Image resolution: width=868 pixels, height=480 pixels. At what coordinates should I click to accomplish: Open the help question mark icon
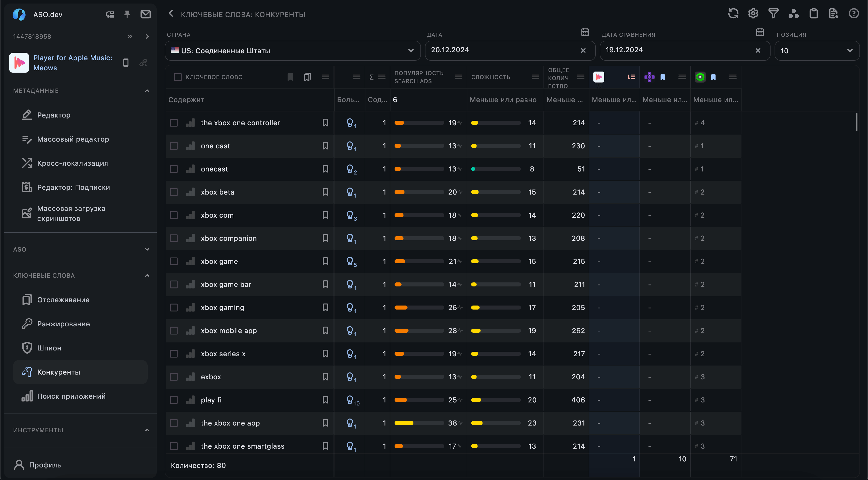pyautogui.click(x=854, y=14)
